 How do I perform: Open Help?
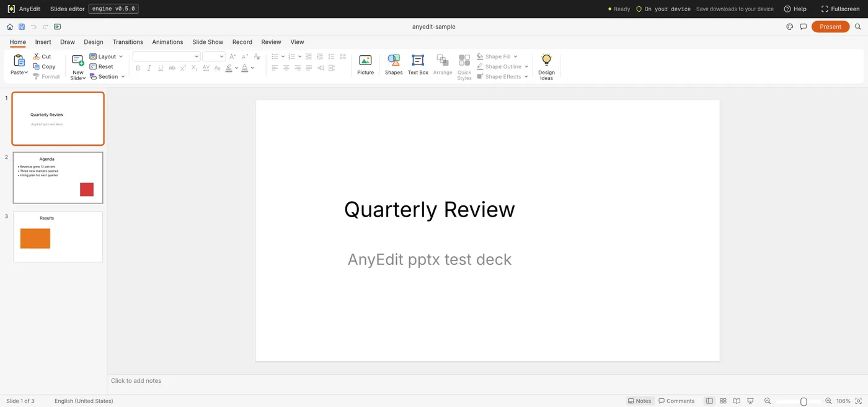[795, 9]
